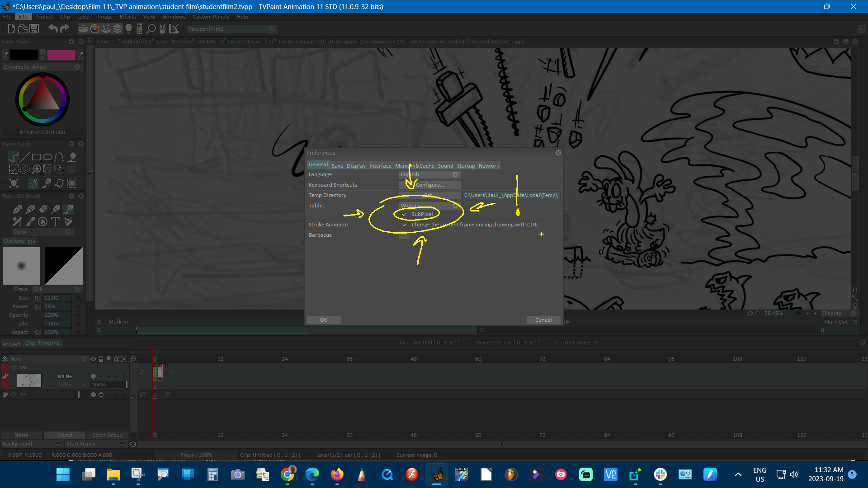
Task: Click the Save floppy disk toolbar icon
Action: [34, 29]
